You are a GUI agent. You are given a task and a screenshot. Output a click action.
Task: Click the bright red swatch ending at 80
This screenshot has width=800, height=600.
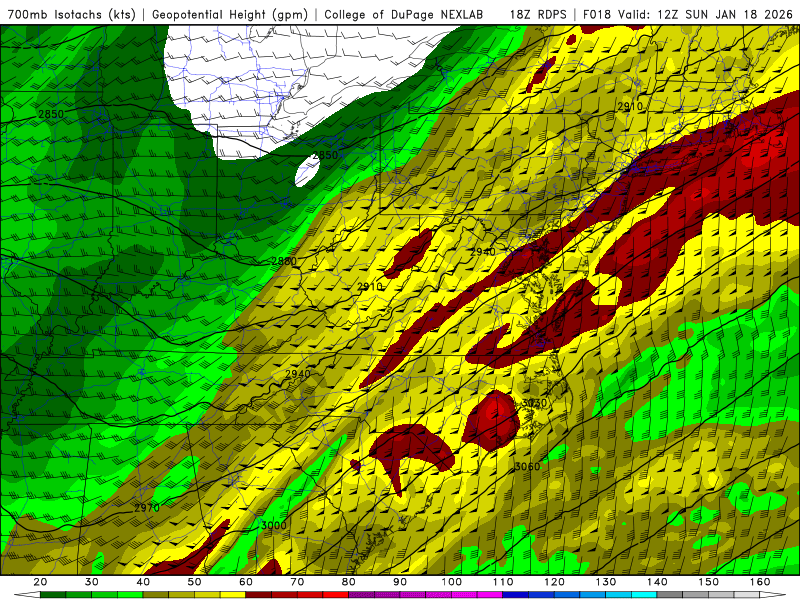pos(336,595)
